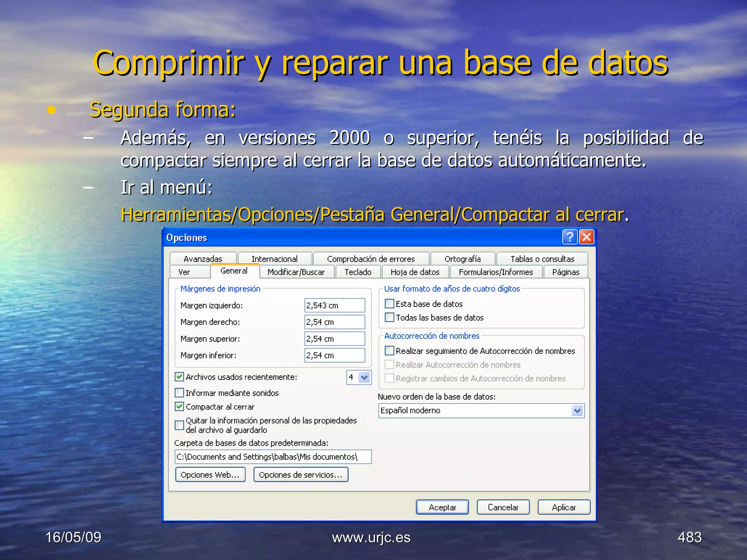Open the Hoja de datos tab
Screen dimensions: 747x560
(x=415, y=272)
